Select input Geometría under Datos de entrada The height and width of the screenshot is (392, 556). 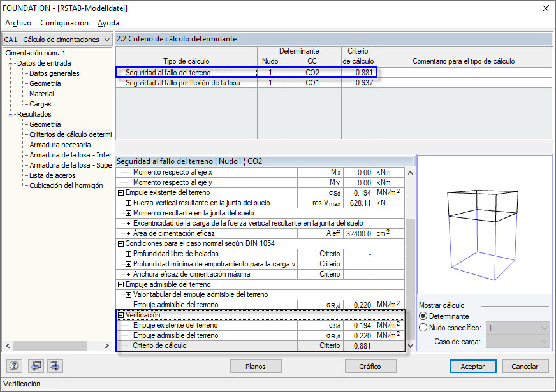[45, 83]
